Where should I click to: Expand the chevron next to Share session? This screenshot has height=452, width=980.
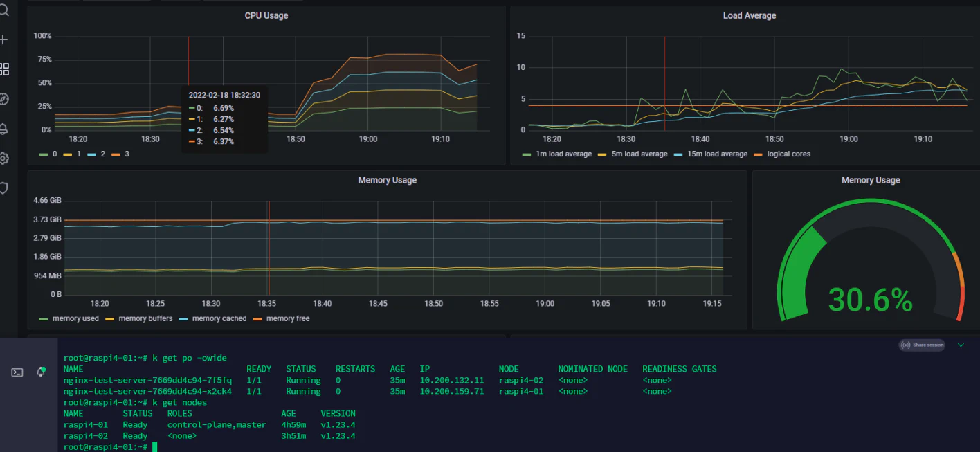tap(961, 345)
